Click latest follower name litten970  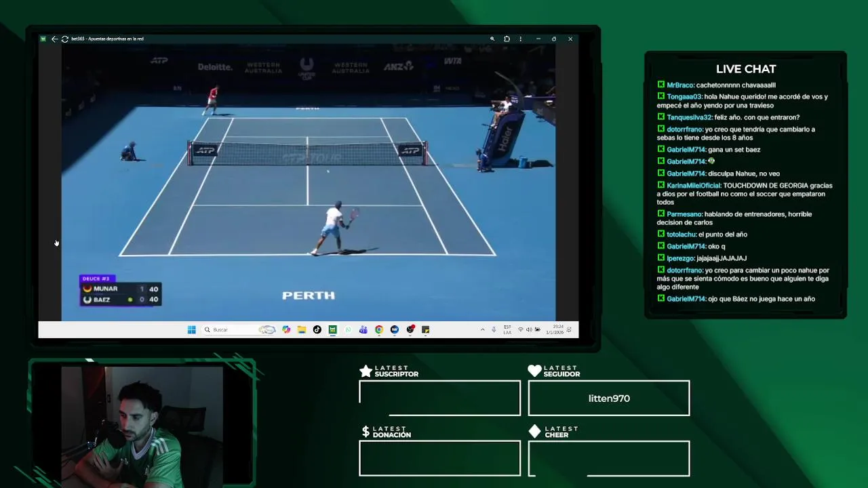coord(609,399)
